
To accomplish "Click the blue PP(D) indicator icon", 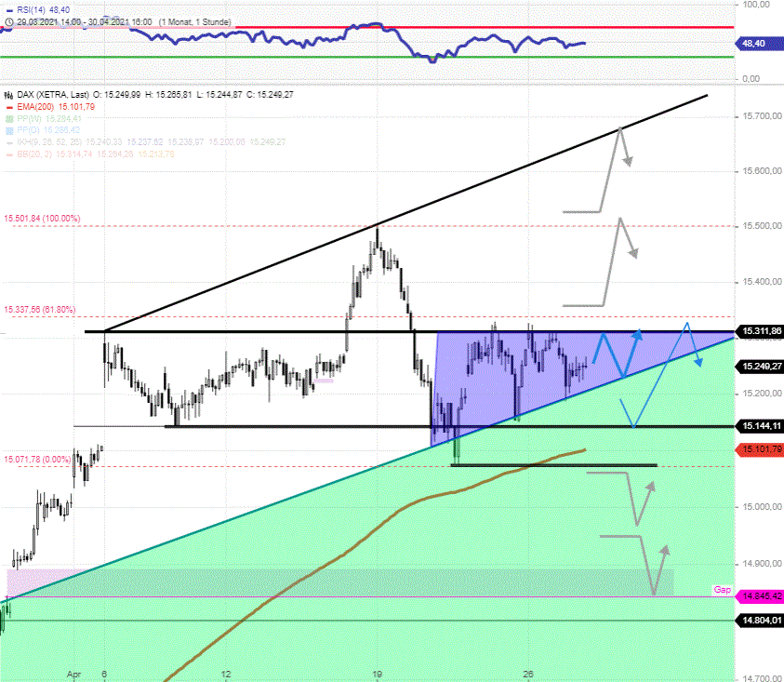I will [9, 128].
